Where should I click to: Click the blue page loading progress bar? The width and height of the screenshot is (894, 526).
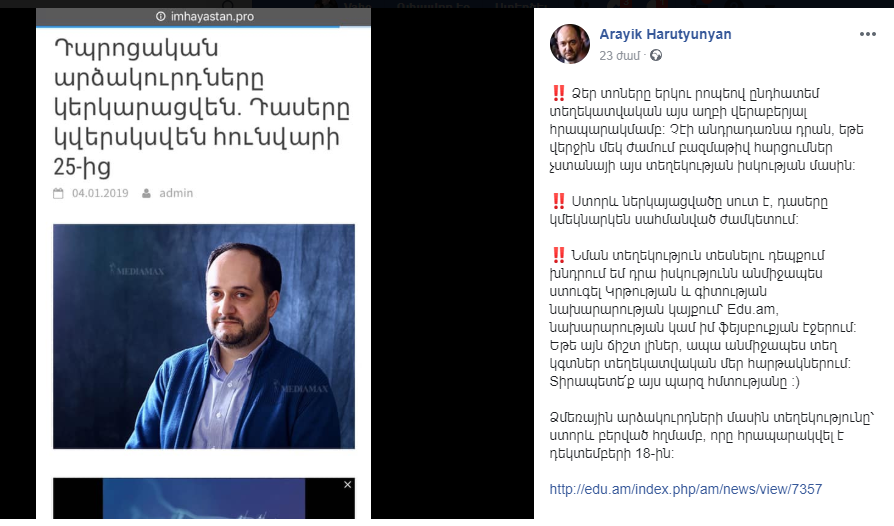[x=188, y=26]
